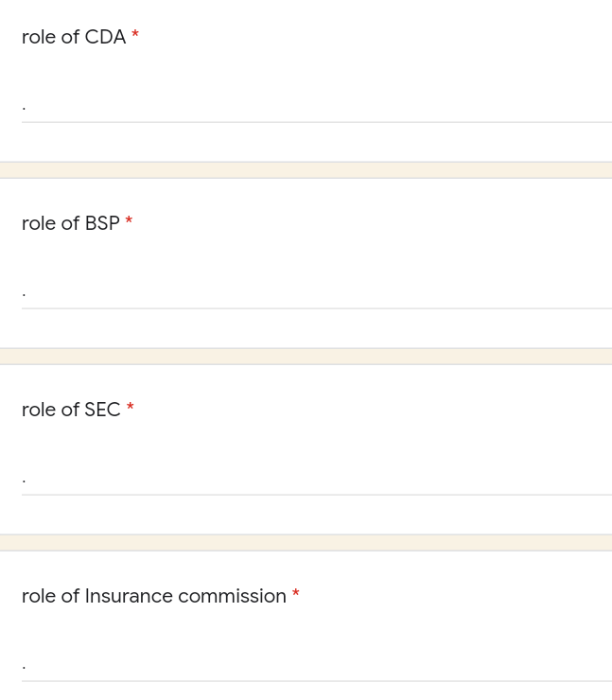Click the beige divider between BSP and SEC cards
This screenshot has height=700, width=612.
(306, 357)
